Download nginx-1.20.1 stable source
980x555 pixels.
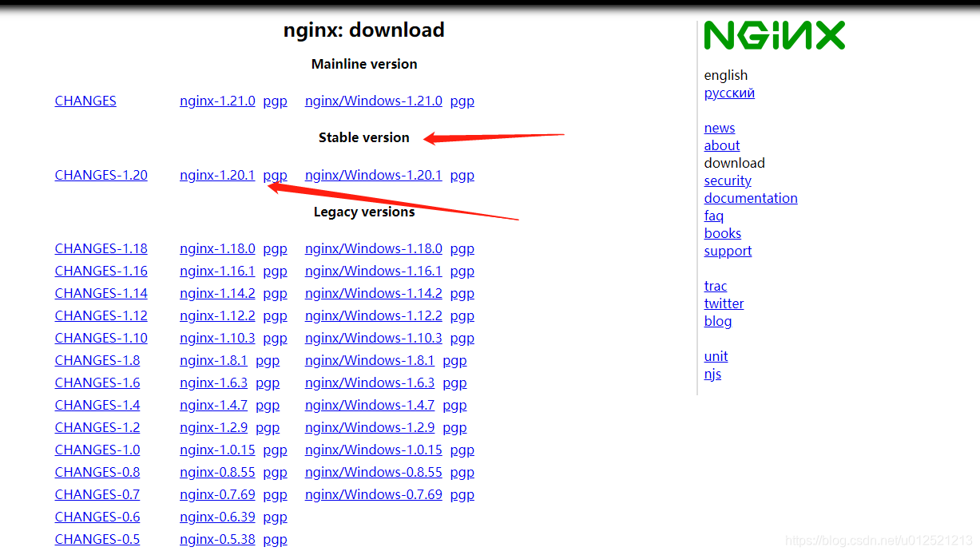click(x=217, y=176)
